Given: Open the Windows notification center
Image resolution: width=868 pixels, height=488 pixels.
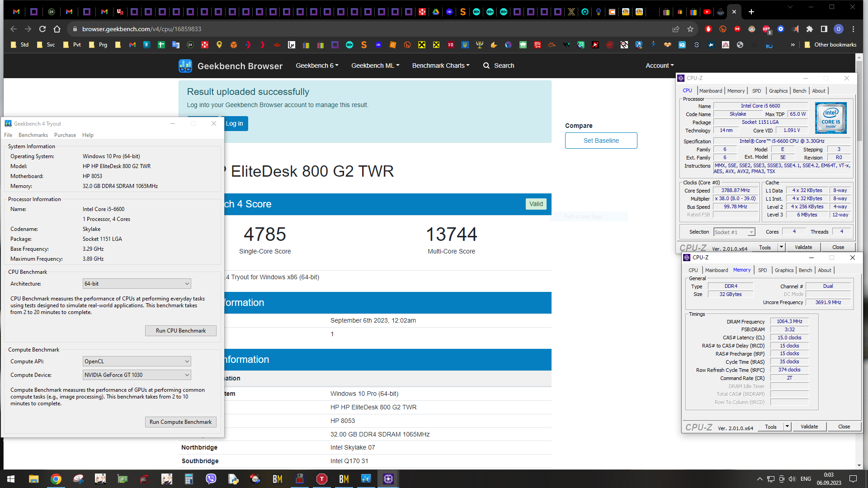Looking at the screenshot, I should [853, 479].
